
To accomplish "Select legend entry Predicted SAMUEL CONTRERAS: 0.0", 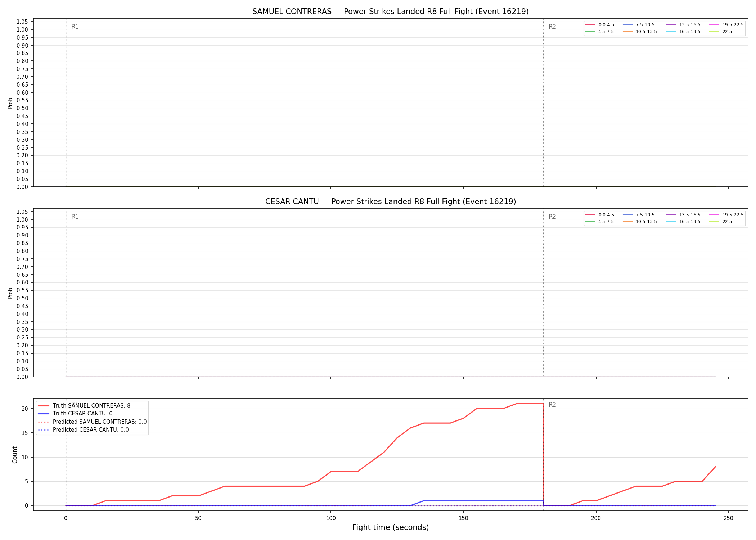I will coord(92,422).
